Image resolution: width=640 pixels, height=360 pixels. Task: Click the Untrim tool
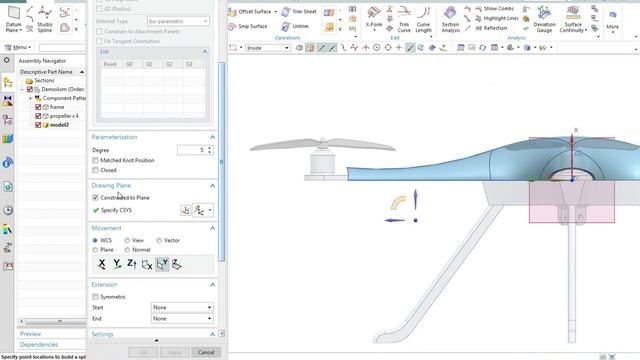296,27
